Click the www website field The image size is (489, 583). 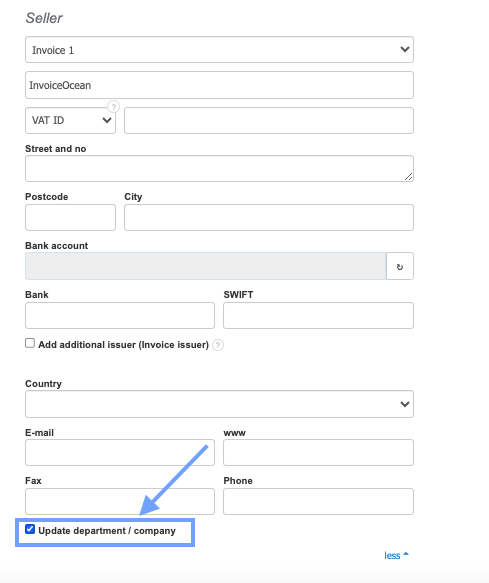click(x=318, y=452)
